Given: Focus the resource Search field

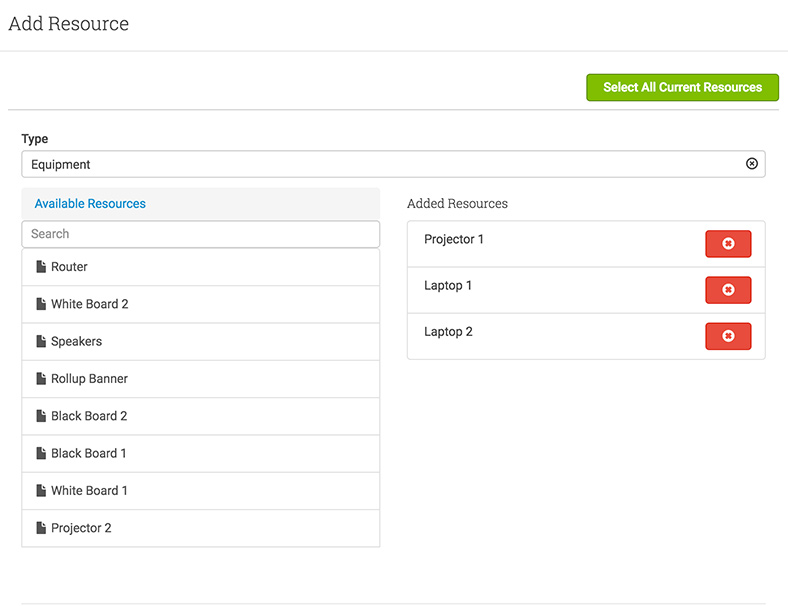Looking at the screenshot, I should pos(201,234).
